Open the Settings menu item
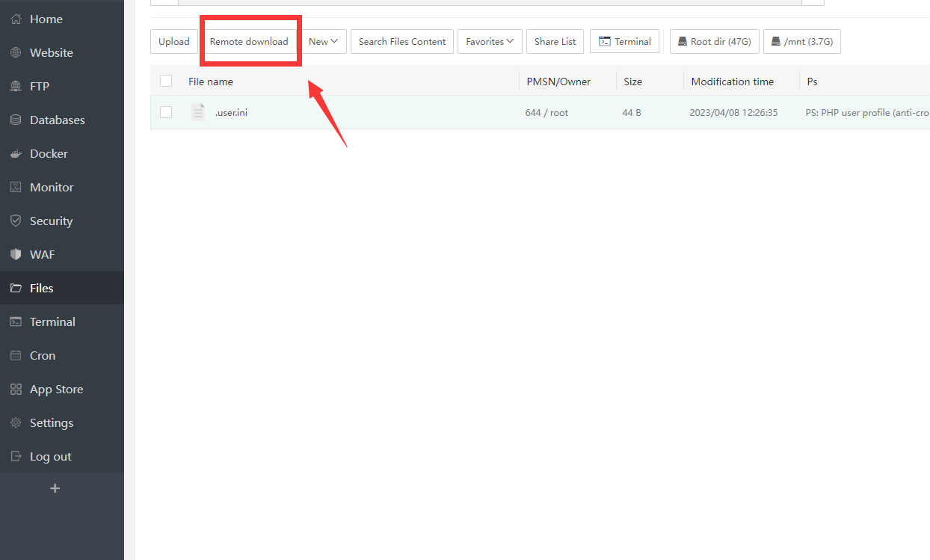 point(51,423)
